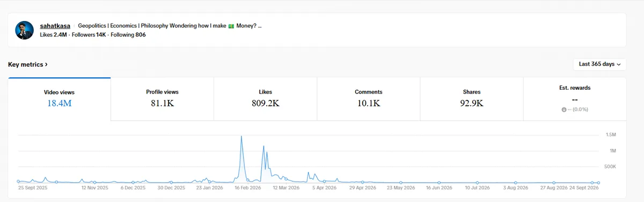Screen dimensions: 644x202
Task: Click the 27 Aug 2026 axis label
Action: [554, 188]
